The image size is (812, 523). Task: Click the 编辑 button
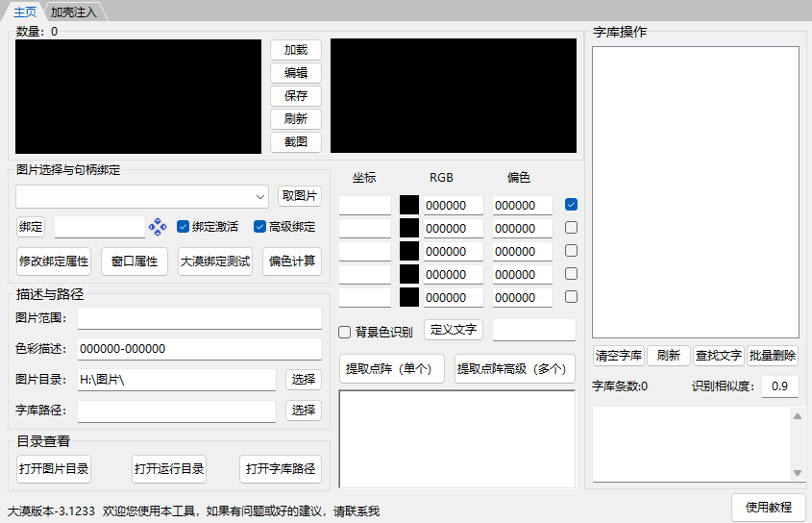[x=296, y=73]
